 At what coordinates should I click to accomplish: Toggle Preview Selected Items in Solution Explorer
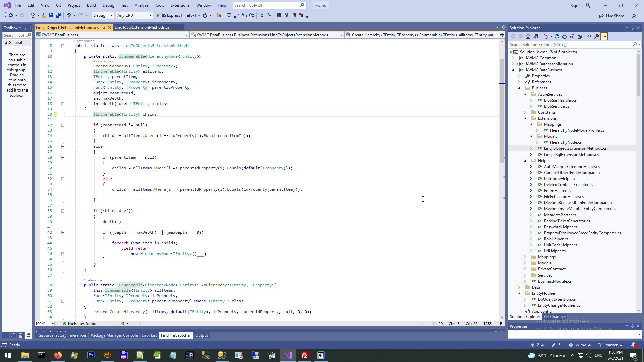pos(604,36)
